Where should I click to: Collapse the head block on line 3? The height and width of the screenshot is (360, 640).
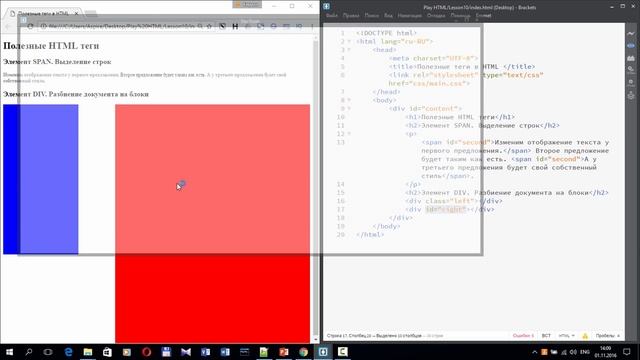coord(349,50)
